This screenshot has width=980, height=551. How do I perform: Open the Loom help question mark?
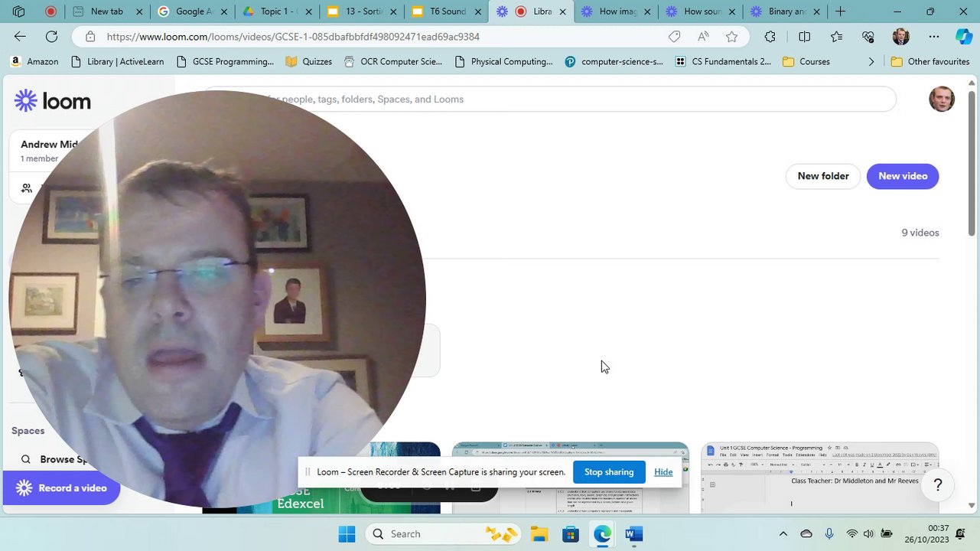(x=938, y=485)
